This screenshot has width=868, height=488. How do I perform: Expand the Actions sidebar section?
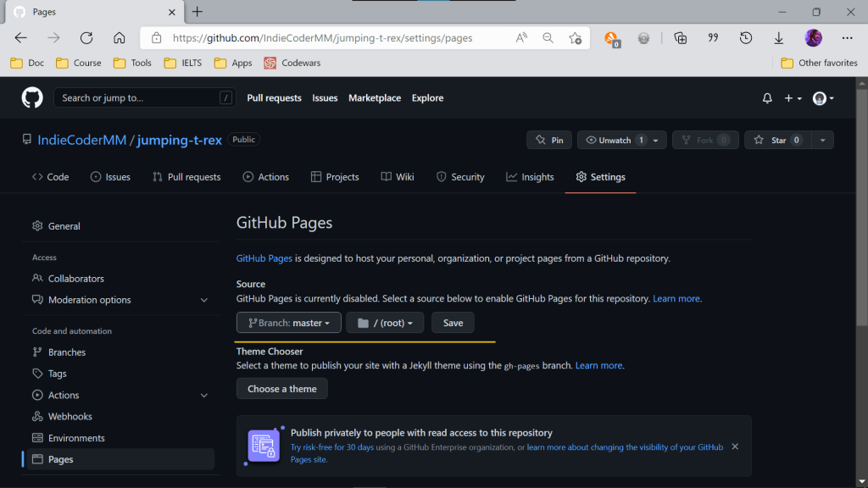[x=203, y=396]
